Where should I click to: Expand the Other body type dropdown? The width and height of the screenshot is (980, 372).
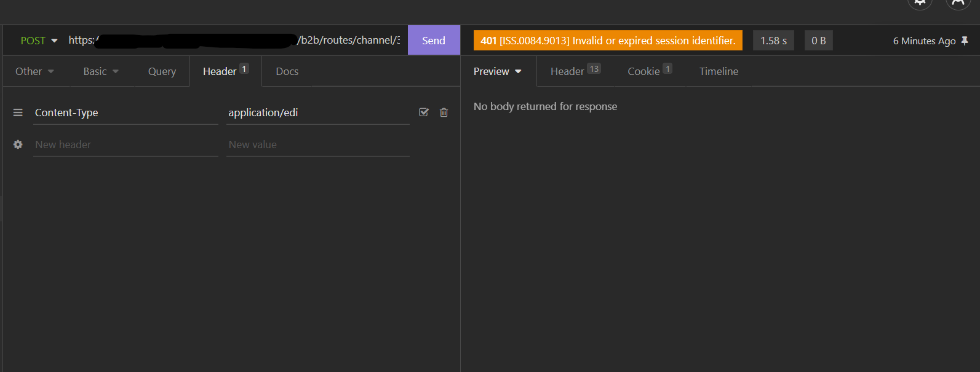point(34,71)
